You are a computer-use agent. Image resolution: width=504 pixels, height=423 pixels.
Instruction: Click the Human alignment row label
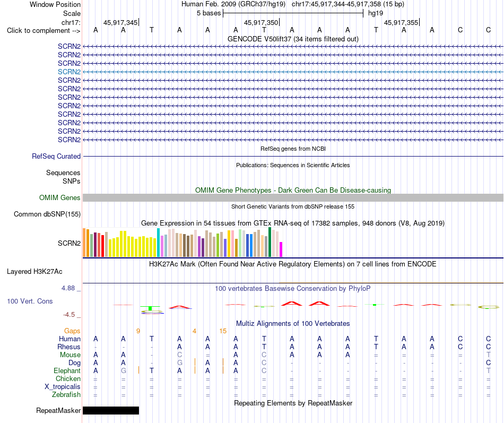[69, 339]
